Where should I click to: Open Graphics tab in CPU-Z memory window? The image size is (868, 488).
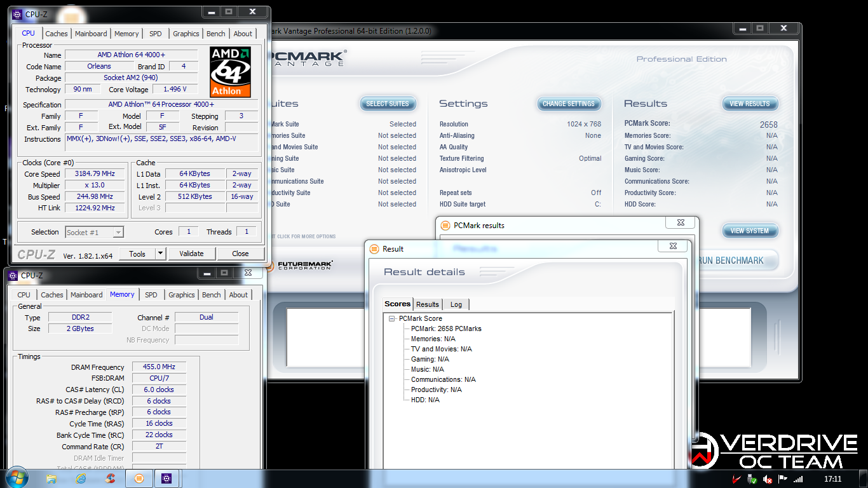[182, 295]
